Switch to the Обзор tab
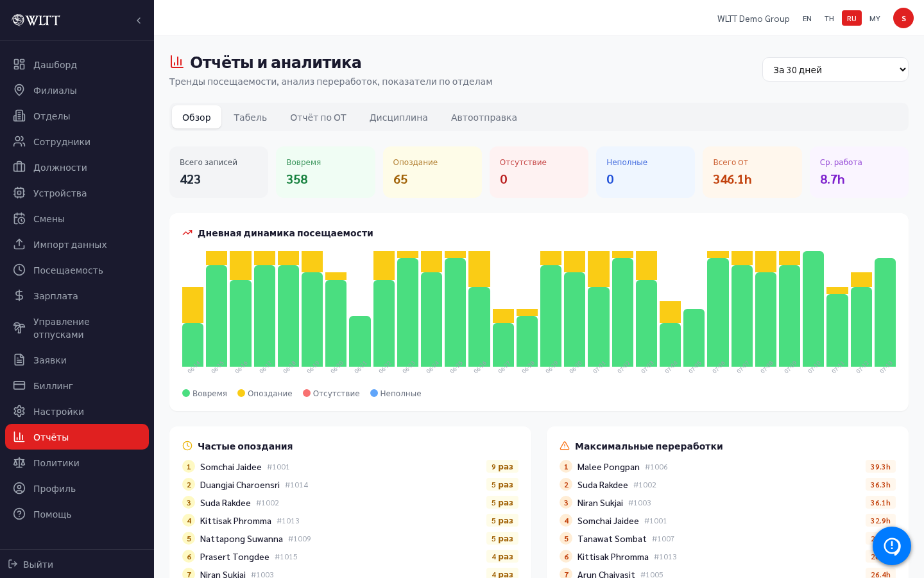The width and height of the screenshot is (924, 578). 196,117
